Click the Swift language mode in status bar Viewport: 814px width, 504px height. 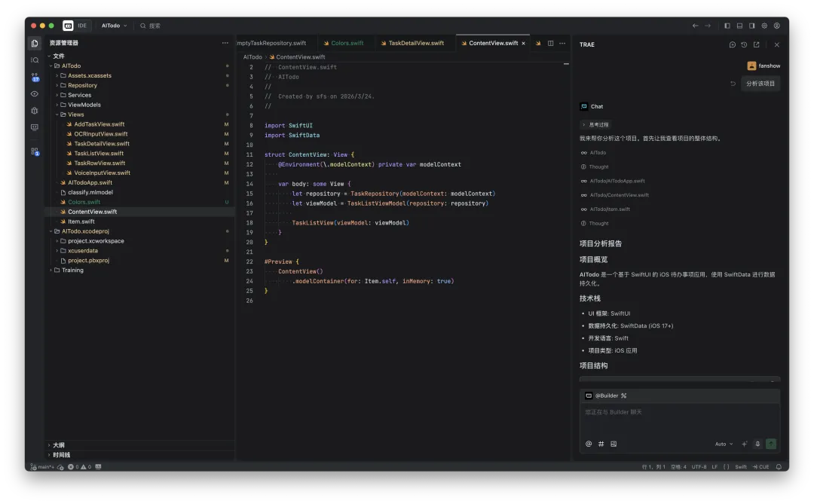[741, 466]
